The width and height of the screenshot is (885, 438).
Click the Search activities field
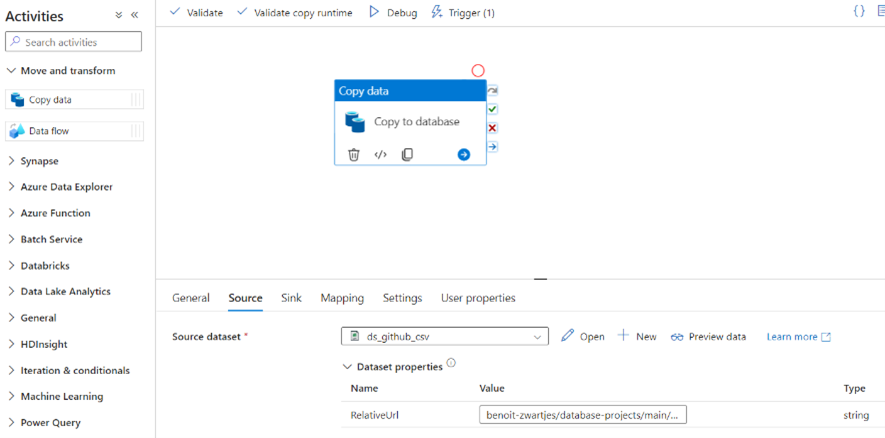pyautogui.click(x=73, y=42)
